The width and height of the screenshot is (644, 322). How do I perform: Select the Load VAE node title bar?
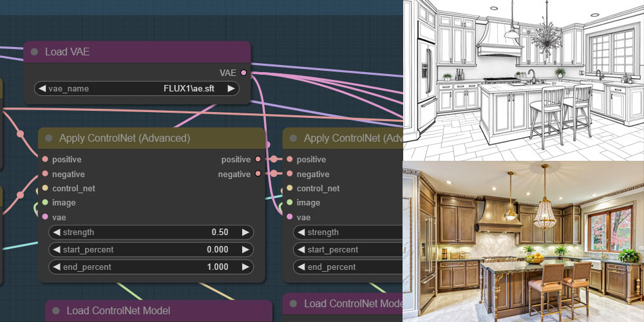pos(137,52)
